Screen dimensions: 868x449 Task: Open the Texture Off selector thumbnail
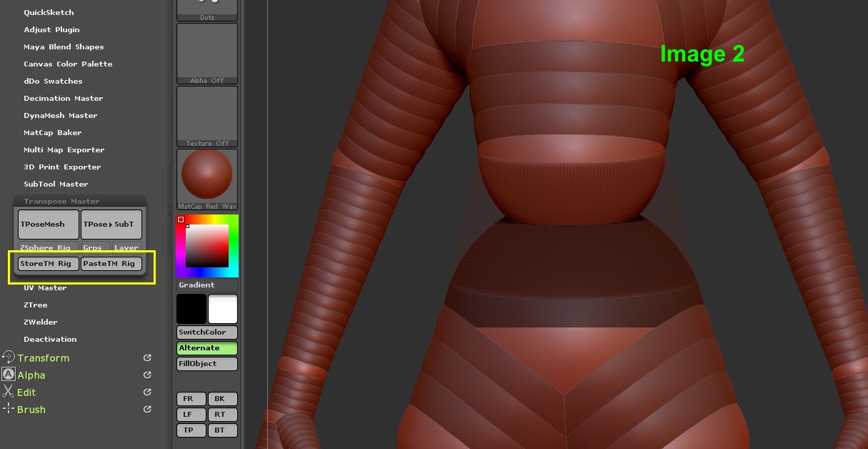pyautogui.click(x=207, y=117)
